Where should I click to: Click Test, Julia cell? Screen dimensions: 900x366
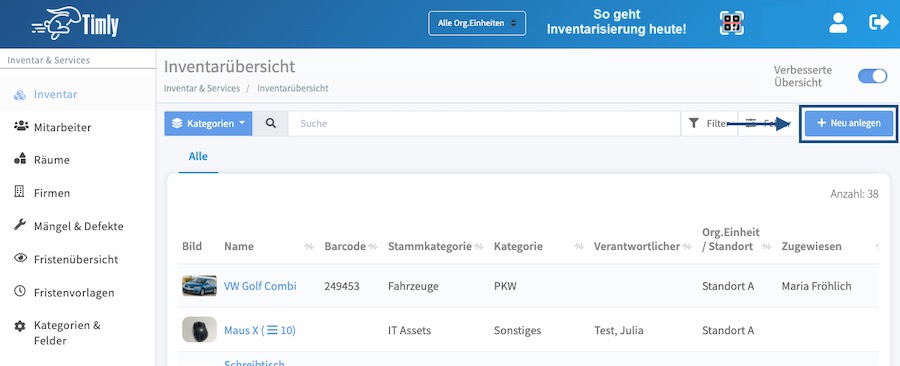pyautogui.click(x=618, y=330)
